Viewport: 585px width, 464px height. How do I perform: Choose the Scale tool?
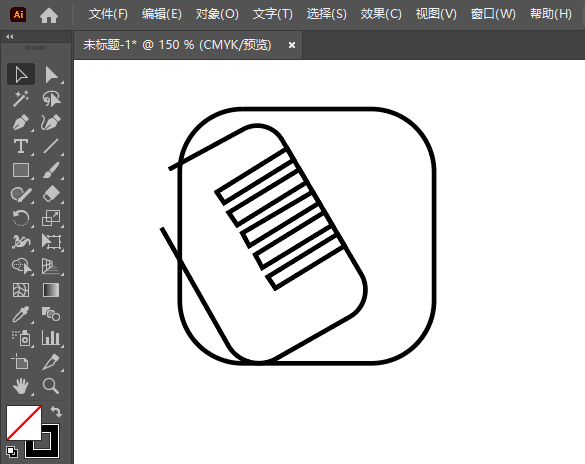point(51,218)
